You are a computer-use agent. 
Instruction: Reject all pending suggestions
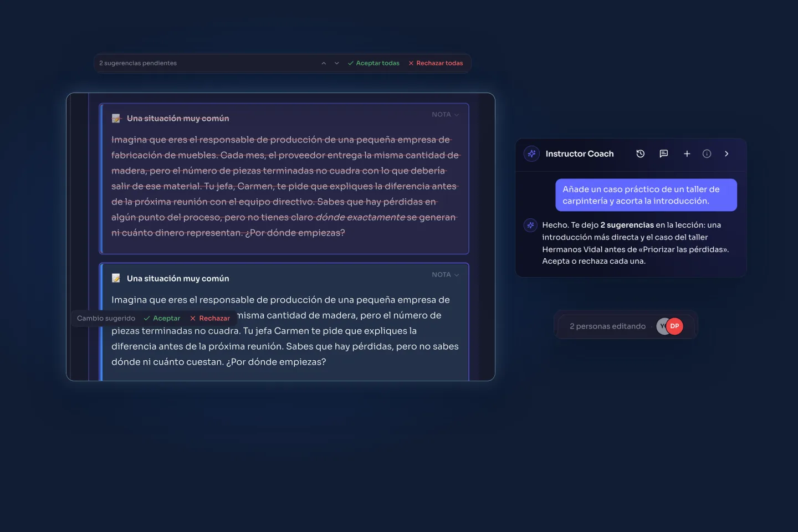pyautogui.click(x=436, y=63)
